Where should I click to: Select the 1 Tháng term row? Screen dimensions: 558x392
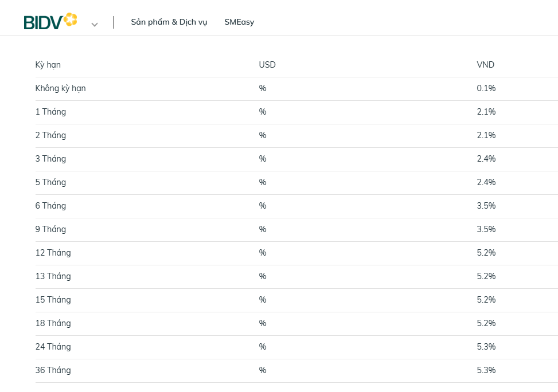(x=50, y=112)
